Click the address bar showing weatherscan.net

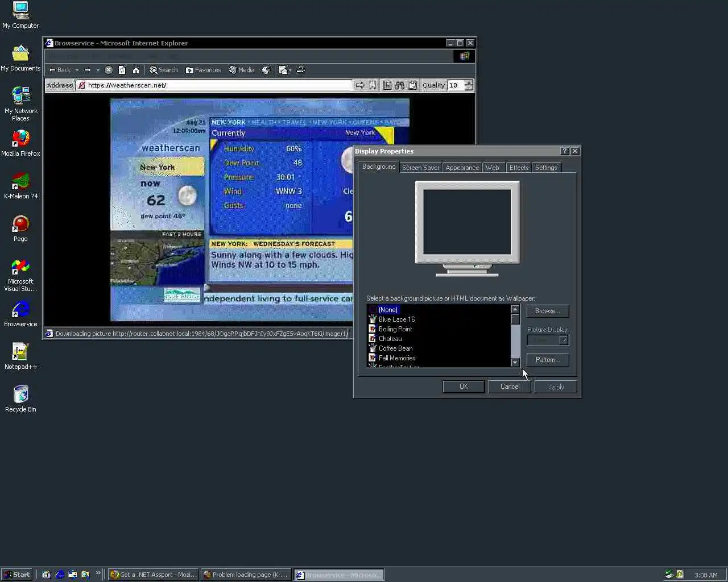[214, 85]
